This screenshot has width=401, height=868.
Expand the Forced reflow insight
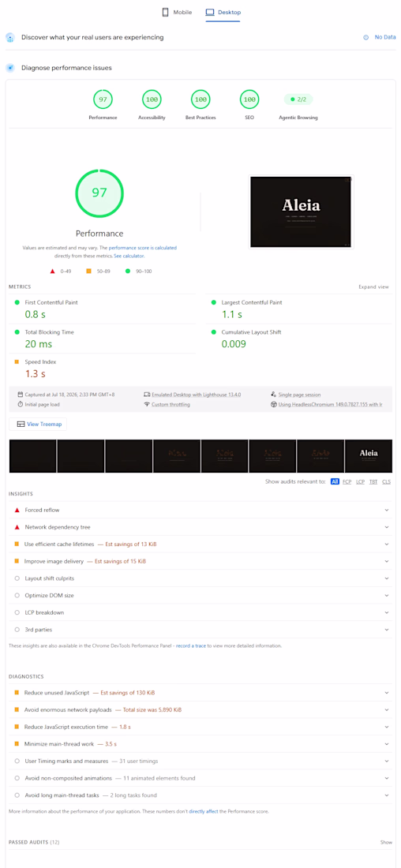point(200,510)
